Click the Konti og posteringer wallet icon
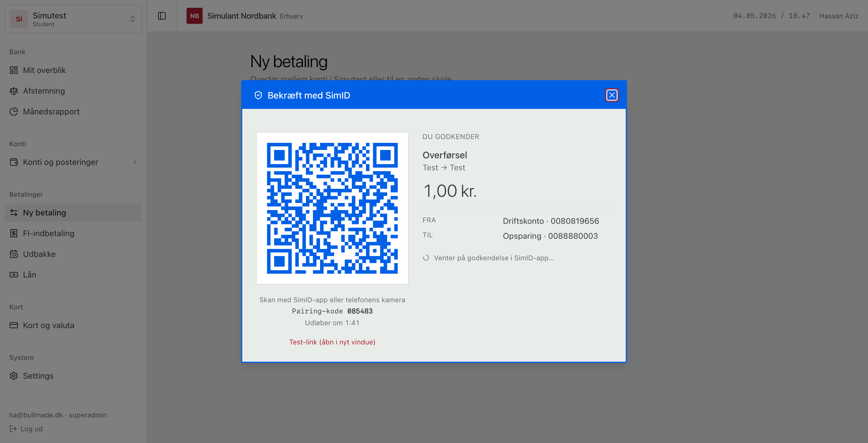This screenshot has height=443, width=868. coord(14,162)
